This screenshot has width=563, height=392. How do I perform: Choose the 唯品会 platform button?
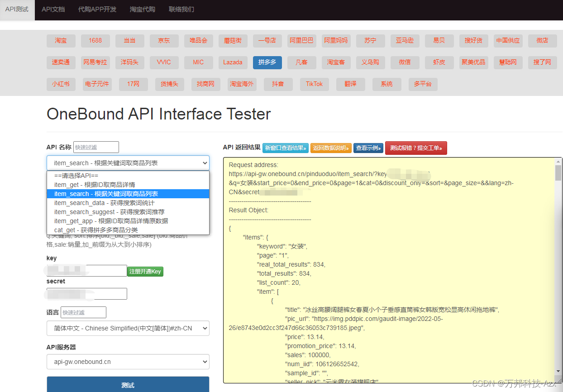click(x=199, y=41)
